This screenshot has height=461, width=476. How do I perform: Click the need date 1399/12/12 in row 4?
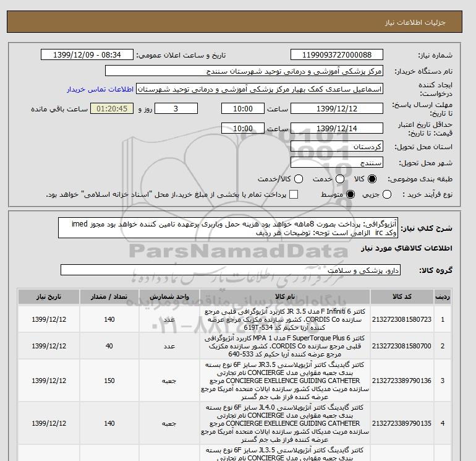(49, 423)
